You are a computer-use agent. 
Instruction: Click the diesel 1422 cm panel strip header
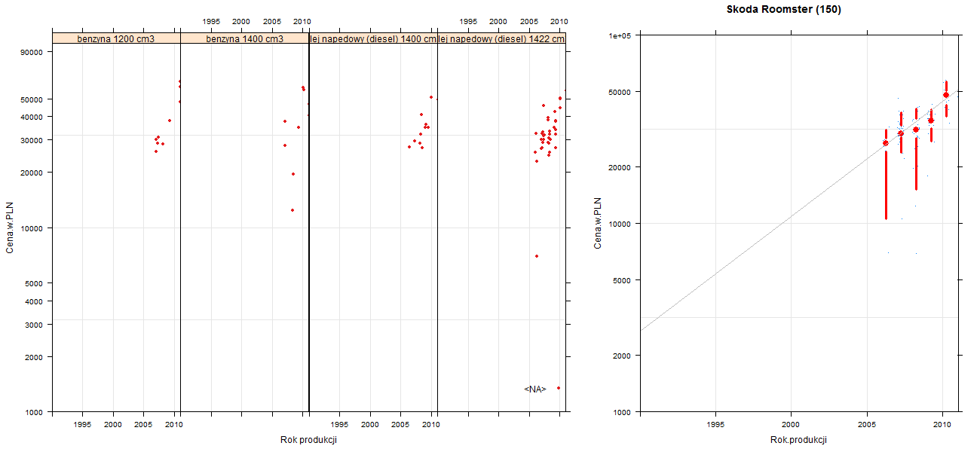pos(501,38)
